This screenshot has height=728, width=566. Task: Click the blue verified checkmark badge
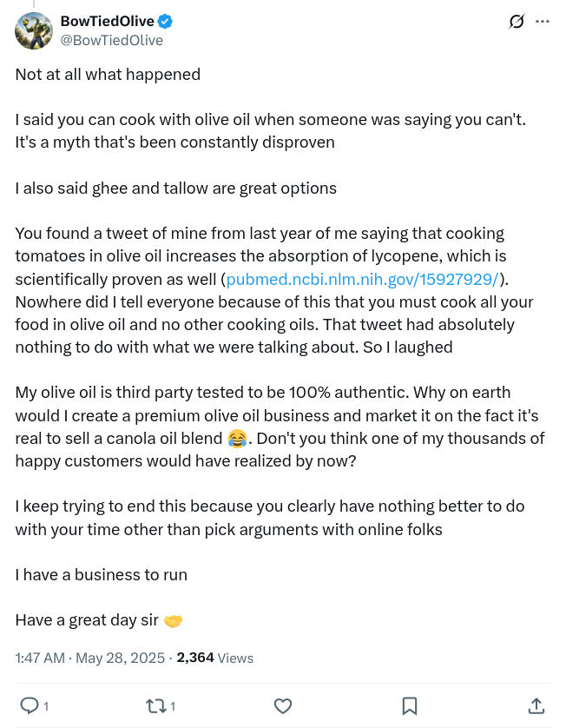coord(165,22)
